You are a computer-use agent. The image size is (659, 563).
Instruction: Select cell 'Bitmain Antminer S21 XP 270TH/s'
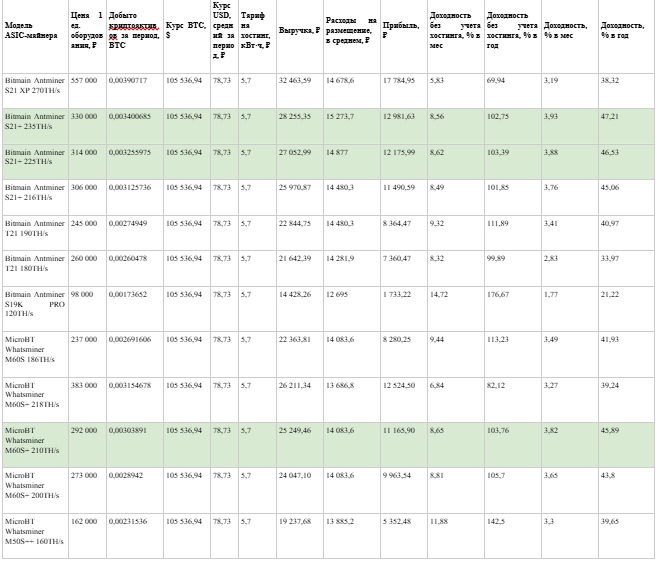point(35,91)
